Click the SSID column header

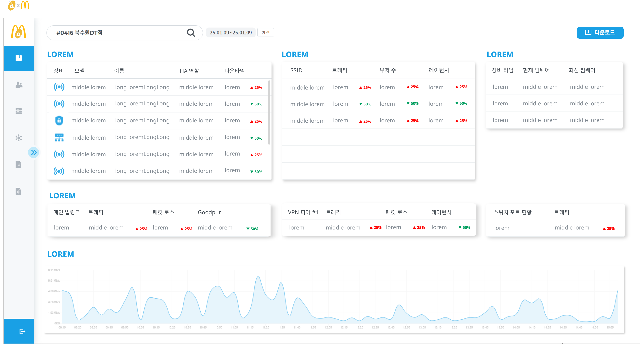(x=296, y=70)
